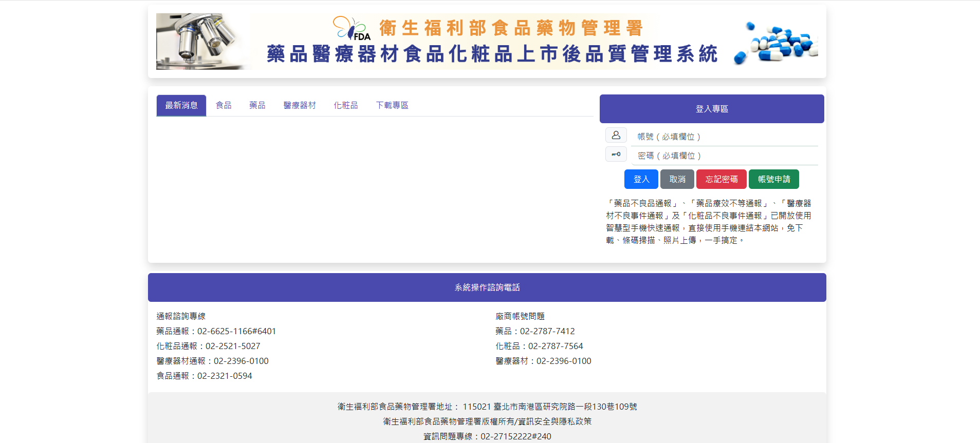Click the user icon beside account field

[x=616, y=135]
